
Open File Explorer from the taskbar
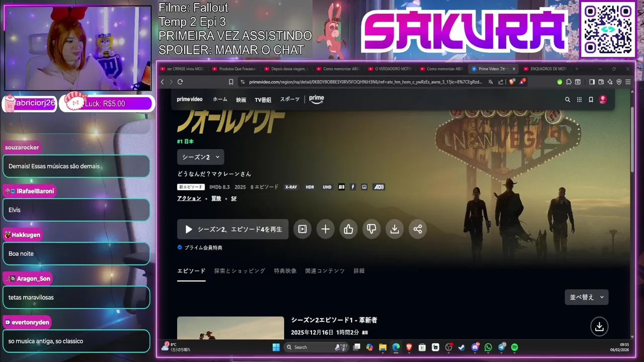coord(383,347)
